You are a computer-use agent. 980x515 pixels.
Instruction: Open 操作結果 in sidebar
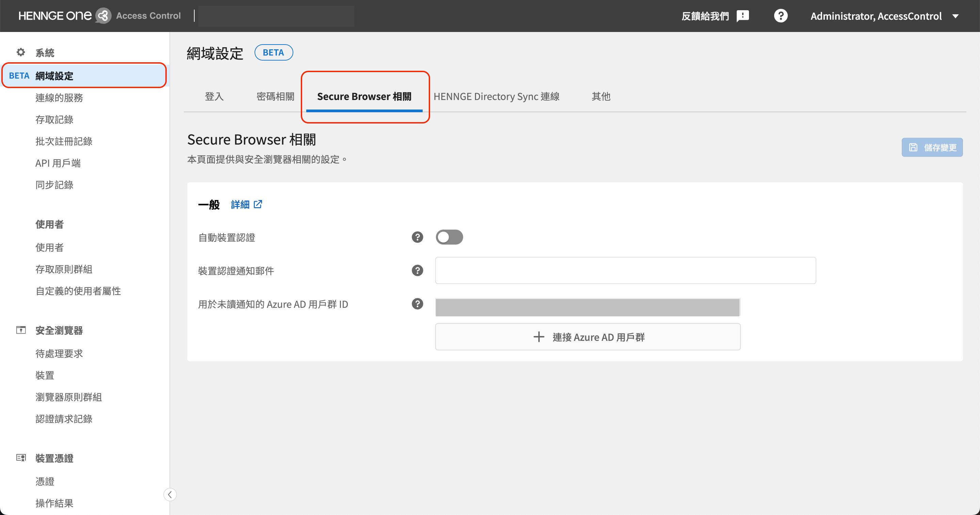point(54,503)
